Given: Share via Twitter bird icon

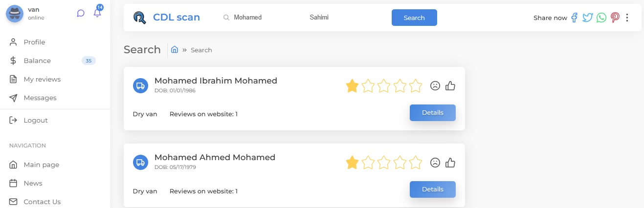Looking at the screenshot, I should [587, 18].
